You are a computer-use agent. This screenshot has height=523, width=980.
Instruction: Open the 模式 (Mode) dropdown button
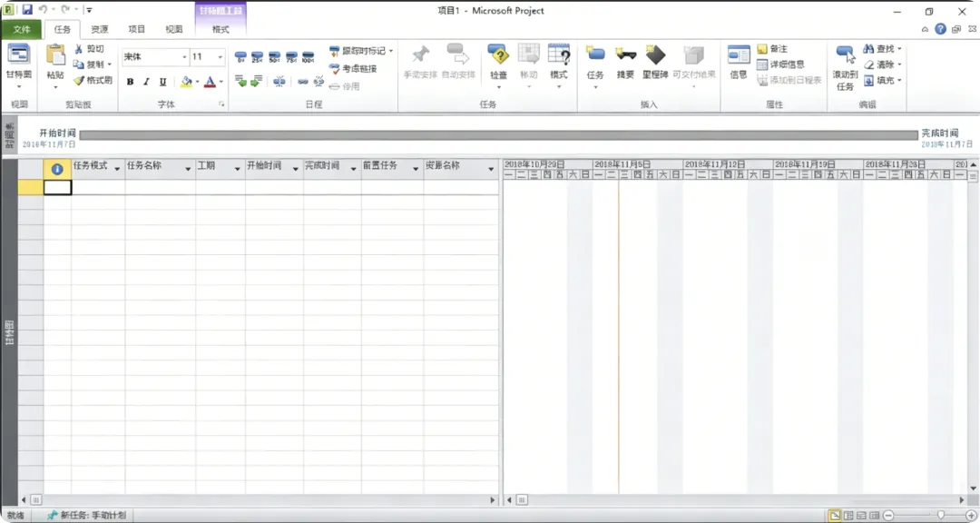[559, 65]
